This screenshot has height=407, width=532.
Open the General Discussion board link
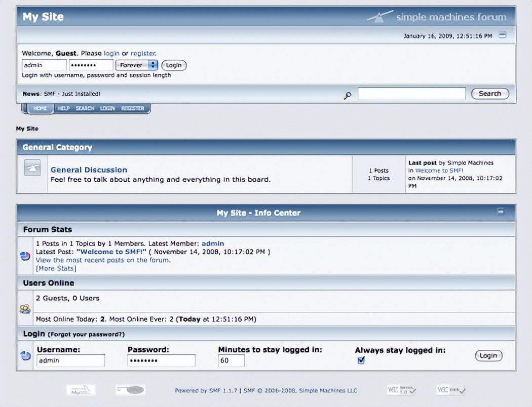[89, 170]
